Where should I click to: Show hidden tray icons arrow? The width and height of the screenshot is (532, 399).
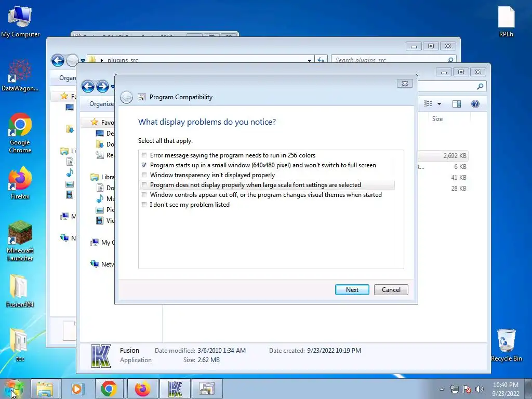tap(442, 390)
